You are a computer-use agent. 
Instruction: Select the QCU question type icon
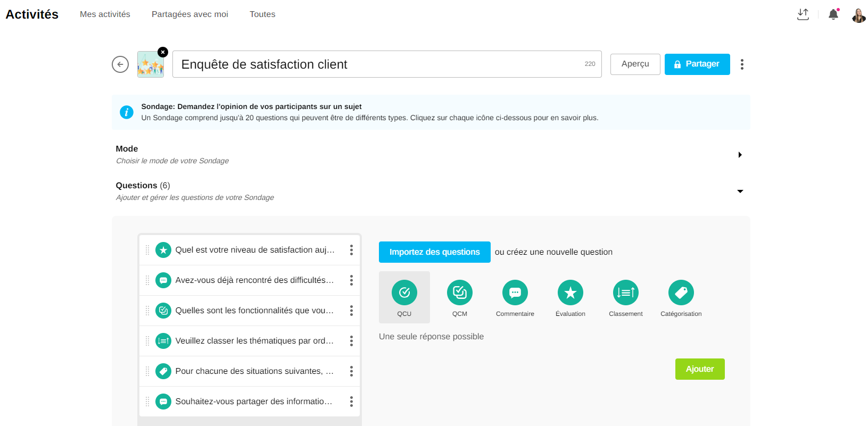click(x=404, y=293)
